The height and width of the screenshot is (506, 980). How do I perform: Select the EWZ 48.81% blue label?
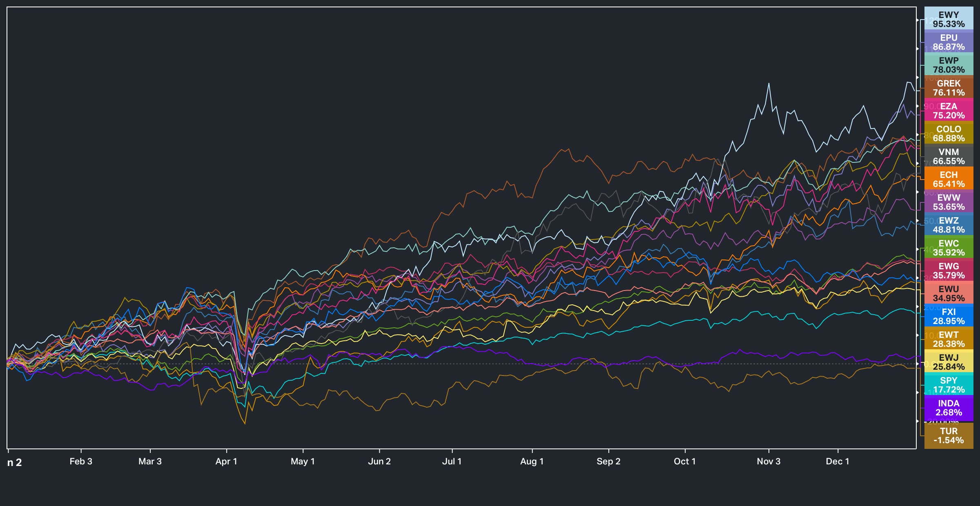948,225
